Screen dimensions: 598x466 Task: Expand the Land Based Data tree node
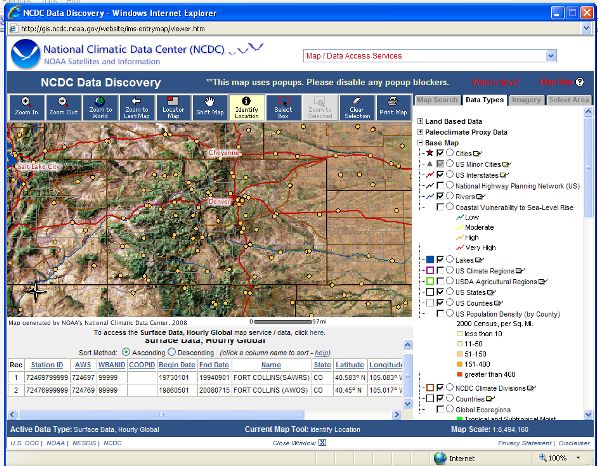pyautogui.click(x=420, y=121)
